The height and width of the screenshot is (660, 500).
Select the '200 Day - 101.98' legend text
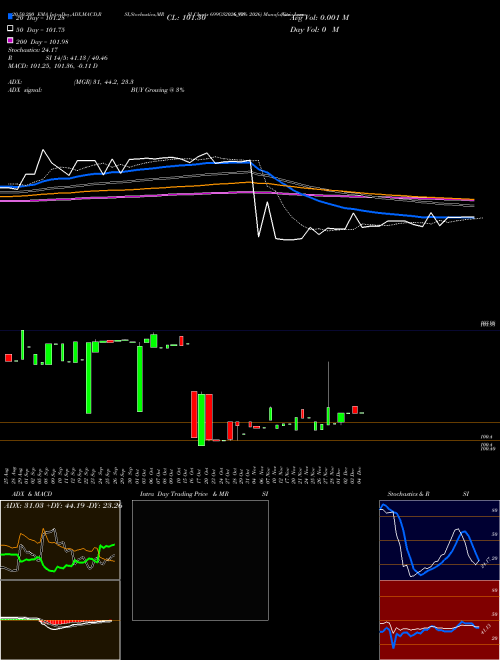42,42
